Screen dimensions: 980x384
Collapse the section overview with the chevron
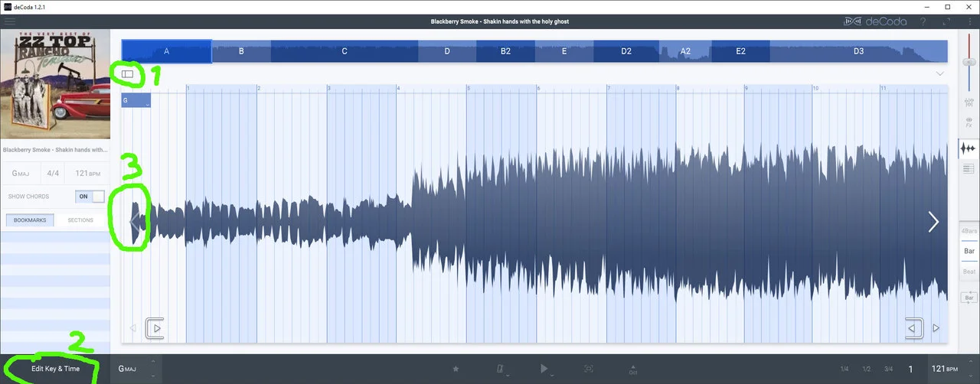point(939,73)
